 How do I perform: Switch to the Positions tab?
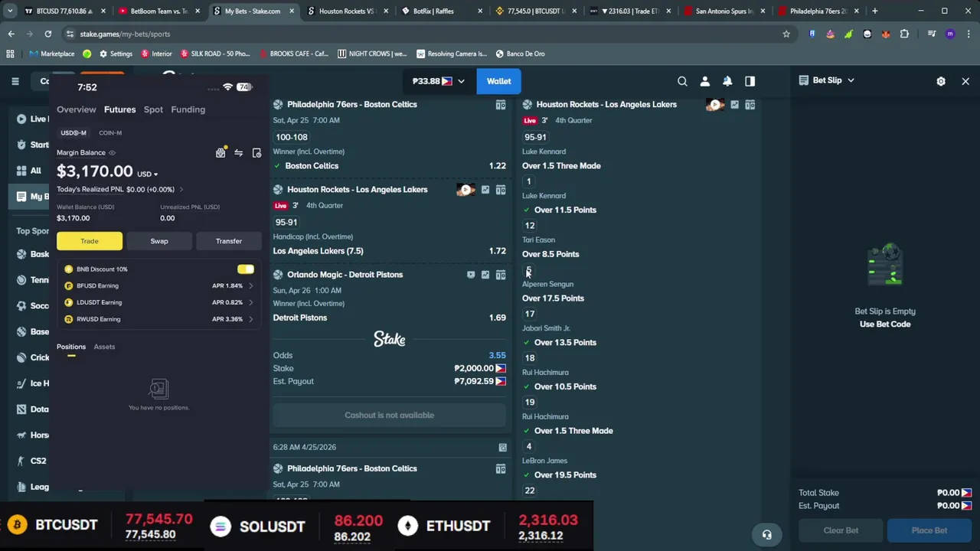click(71, 347)
